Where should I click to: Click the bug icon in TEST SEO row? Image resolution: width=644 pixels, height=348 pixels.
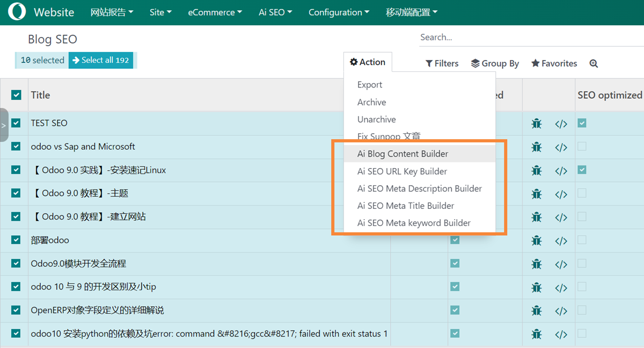pos(536,124)
